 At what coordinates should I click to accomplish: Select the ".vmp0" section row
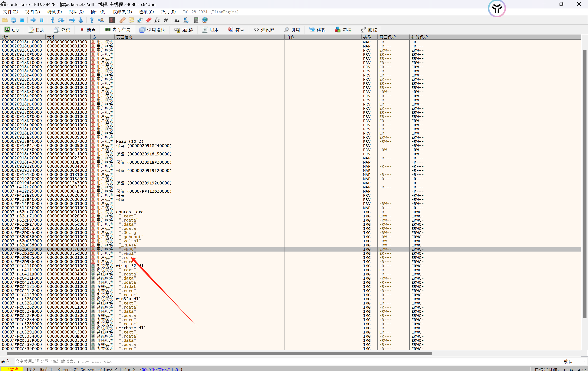[x=291, y=249]
